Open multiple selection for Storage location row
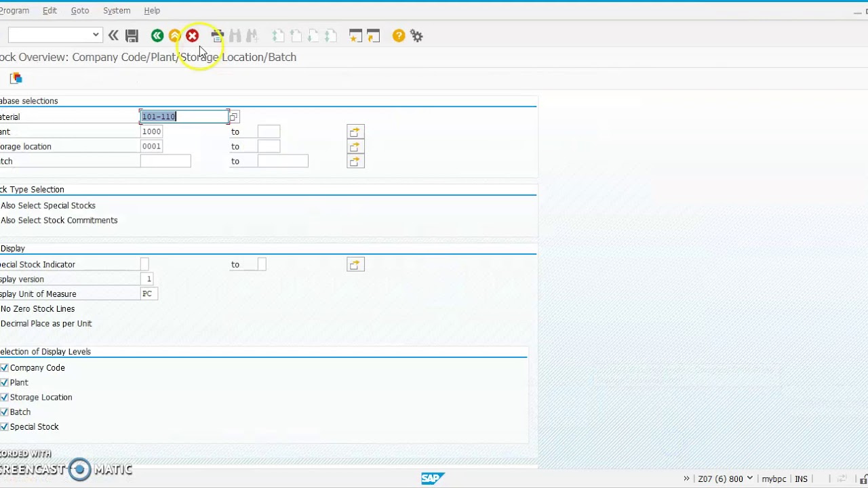The height and width of the screenshot is (488, 868). coord(355,146)
